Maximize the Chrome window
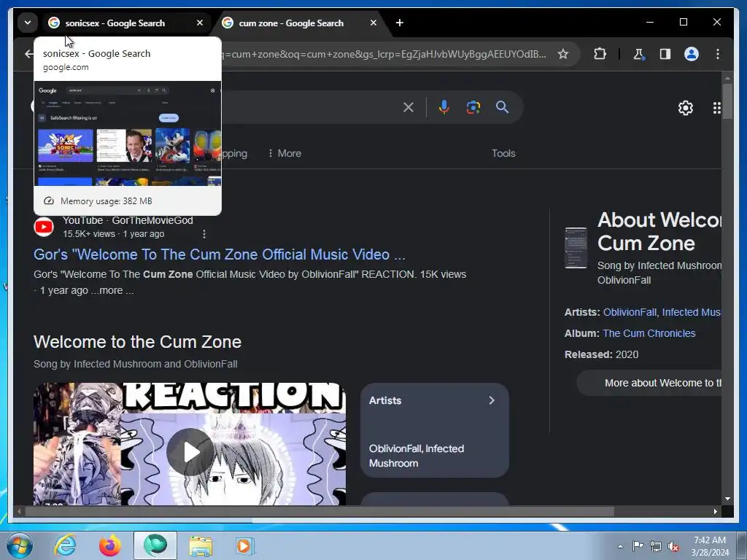747x560 pixels. [x=683, y=22]
